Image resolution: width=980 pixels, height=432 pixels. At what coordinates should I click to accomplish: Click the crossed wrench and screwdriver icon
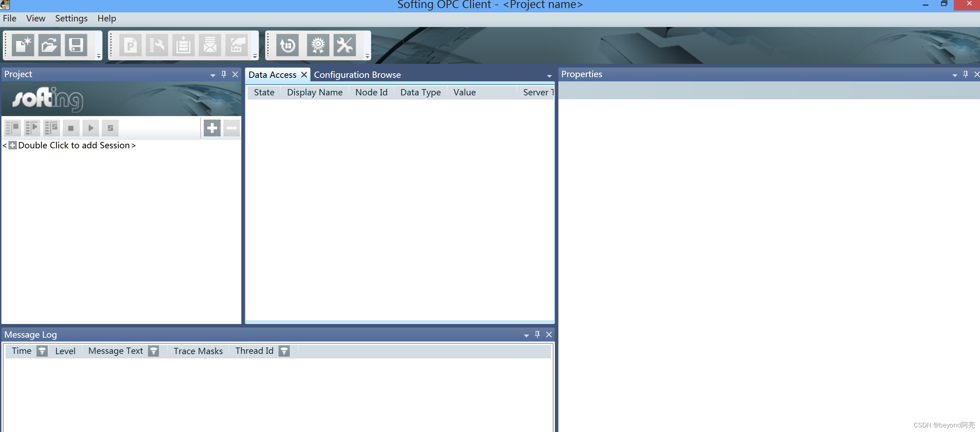(x=345, y=45)
